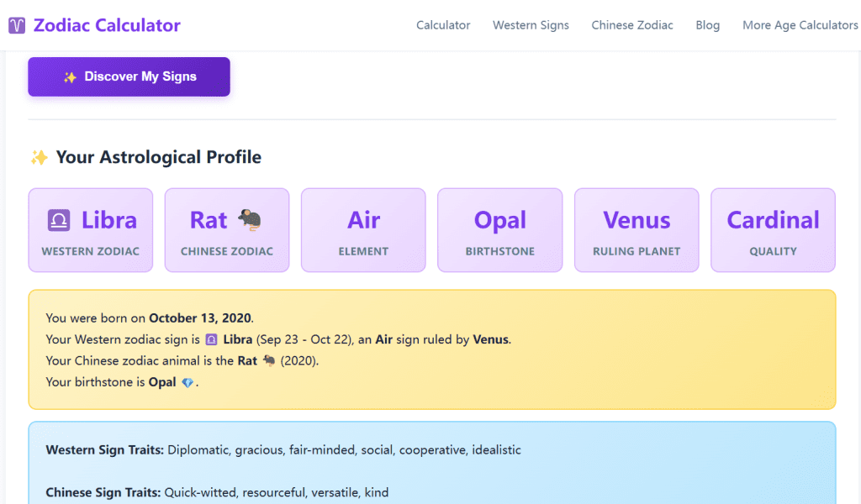The width and height of the screenshot is (861, 504).
Task: Open the Blog navigation item
Action: tap(707, 25)
